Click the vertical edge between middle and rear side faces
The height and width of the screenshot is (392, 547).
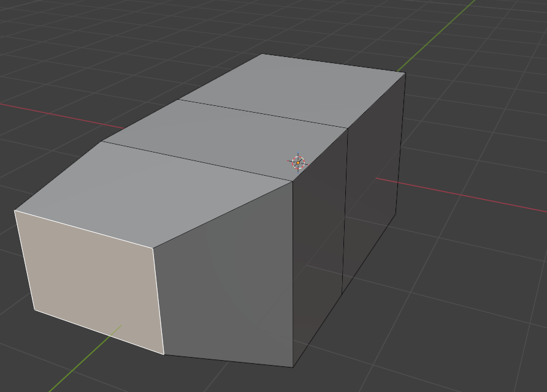coord(345,208)
